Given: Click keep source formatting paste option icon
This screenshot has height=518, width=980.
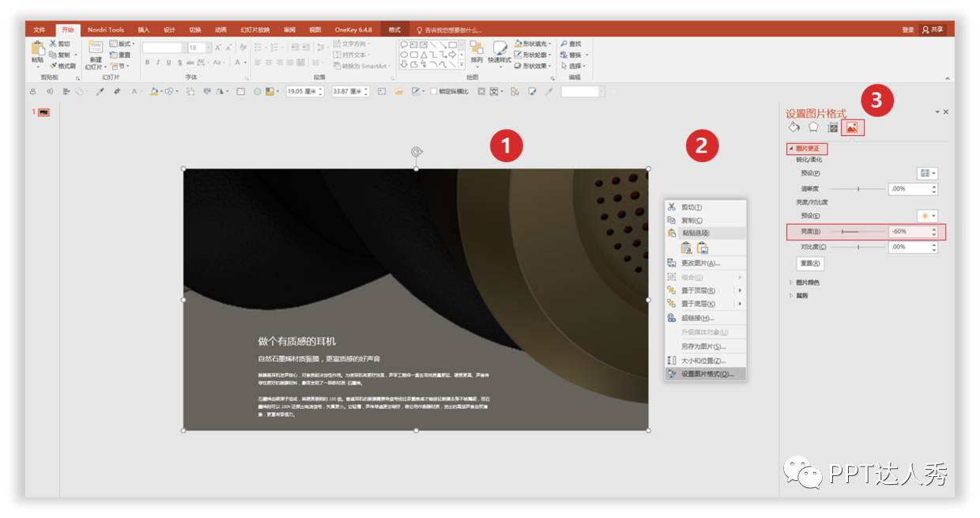Looking at the screenshot, I should pos(686,248).
